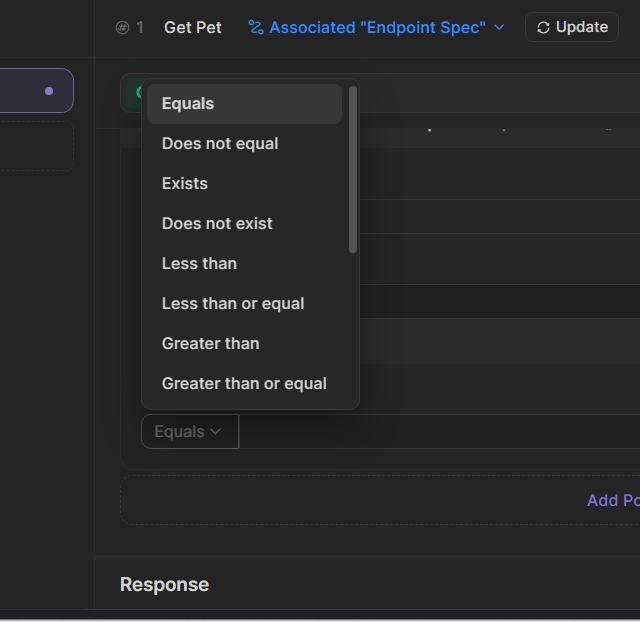The width and height of the screenshot is (640, 622).
Task: Click the Add Post link
Action: pos(612,500)
